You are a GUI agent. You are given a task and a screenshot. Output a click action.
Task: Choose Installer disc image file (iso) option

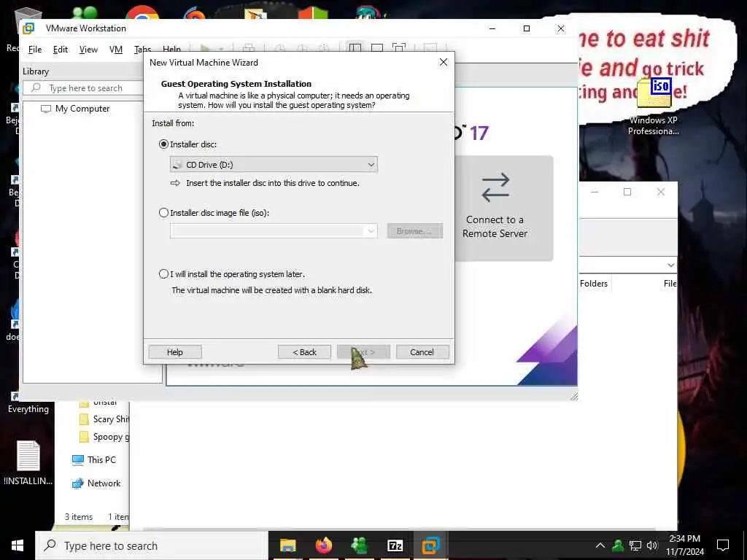click(x=163, y=213)
